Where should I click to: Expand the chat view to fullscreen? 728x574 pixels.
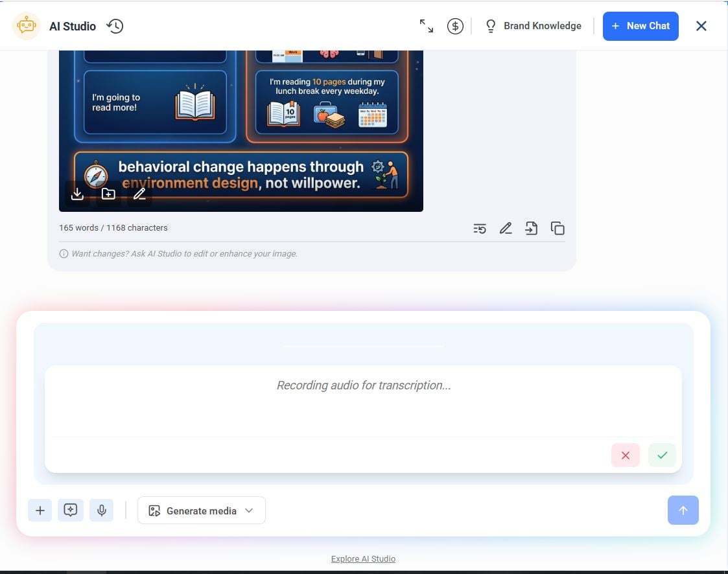426,26
